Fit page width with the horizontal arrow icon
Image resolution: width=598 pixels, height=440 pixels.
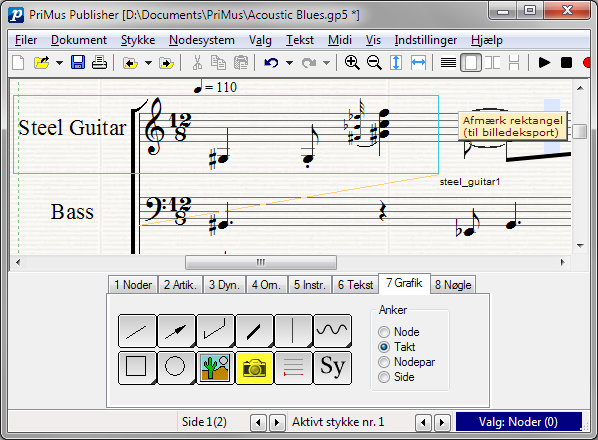[x=418, y=63]
